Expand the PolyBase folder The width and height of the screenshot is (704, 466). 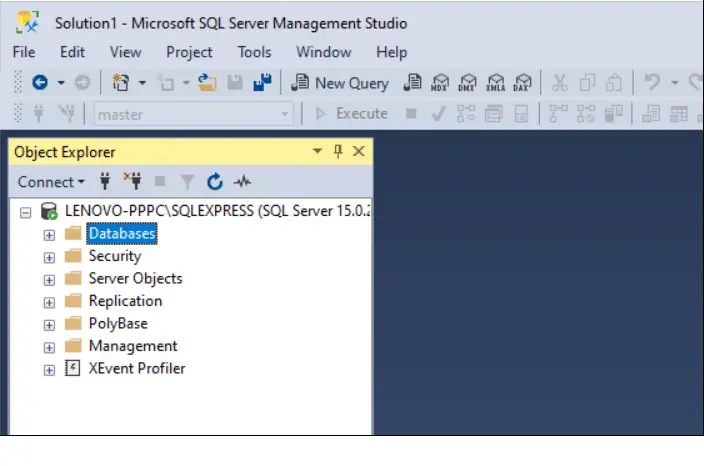coord(49,325)
